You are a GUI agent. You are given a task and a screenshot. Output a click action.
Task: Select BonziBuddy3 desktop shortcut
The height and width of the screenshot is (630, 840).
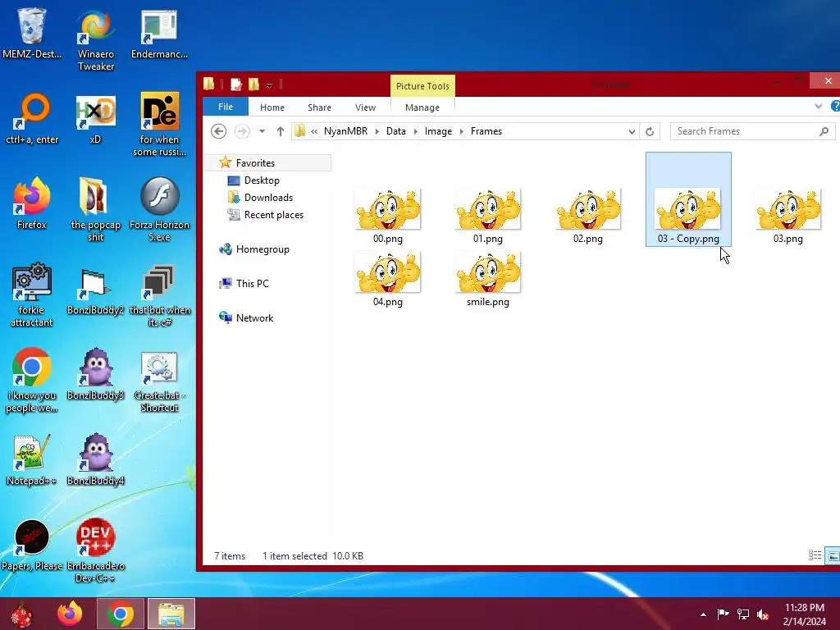tap(95, 374)
